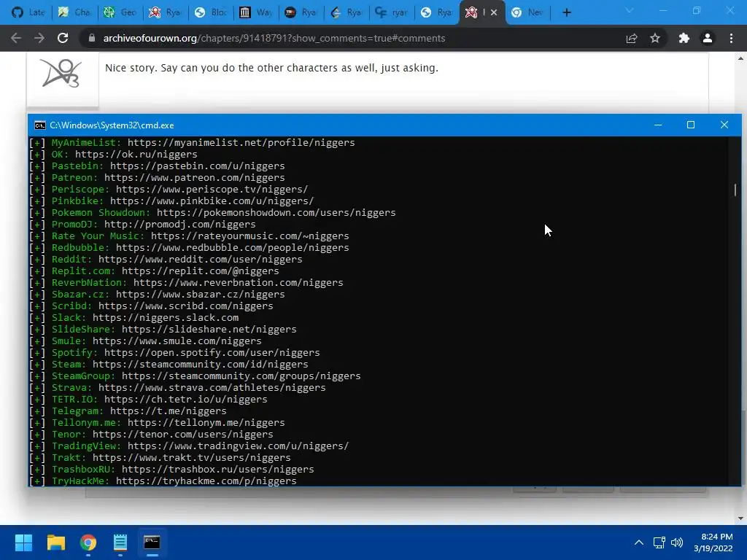
Task: Click the 'Telegram:' result line
Action: [x=128, y=411]
